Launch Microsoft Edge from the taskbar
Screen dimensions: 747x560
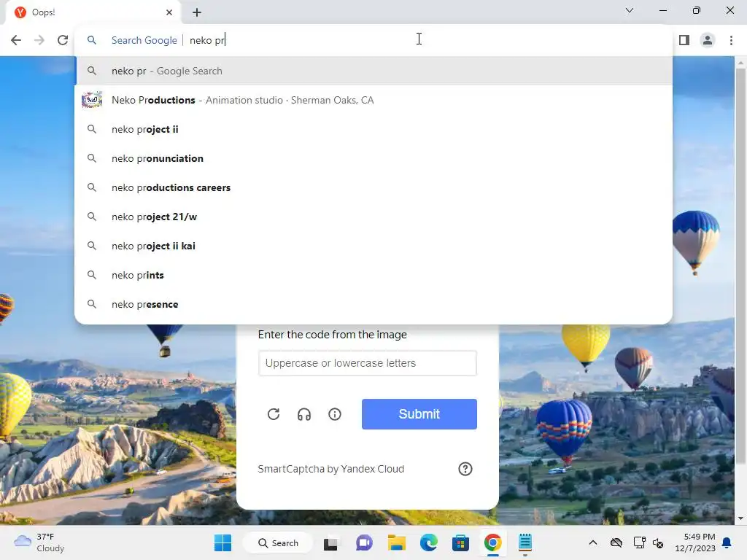pyautogui.click(x=428, y=542)
